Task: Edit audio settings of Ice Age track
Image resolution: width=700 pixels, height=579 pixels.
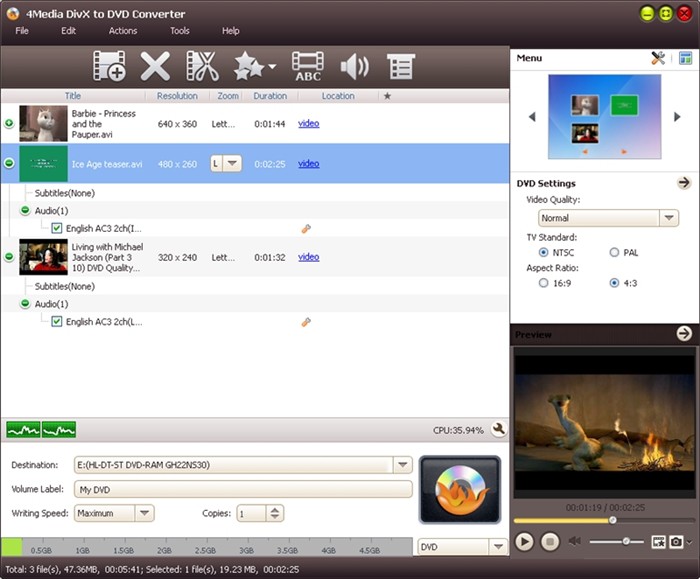Action: tap(306, 229)
